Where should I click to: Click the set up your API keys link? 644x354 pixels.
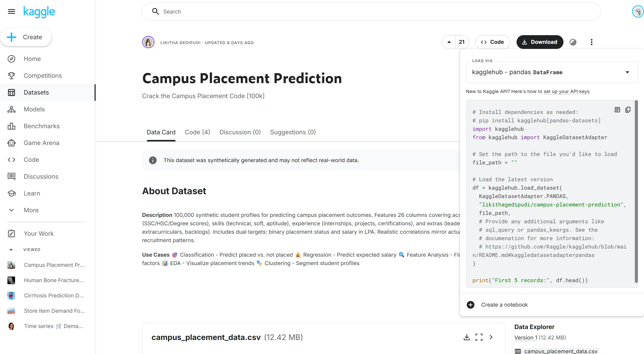[566, 91]
